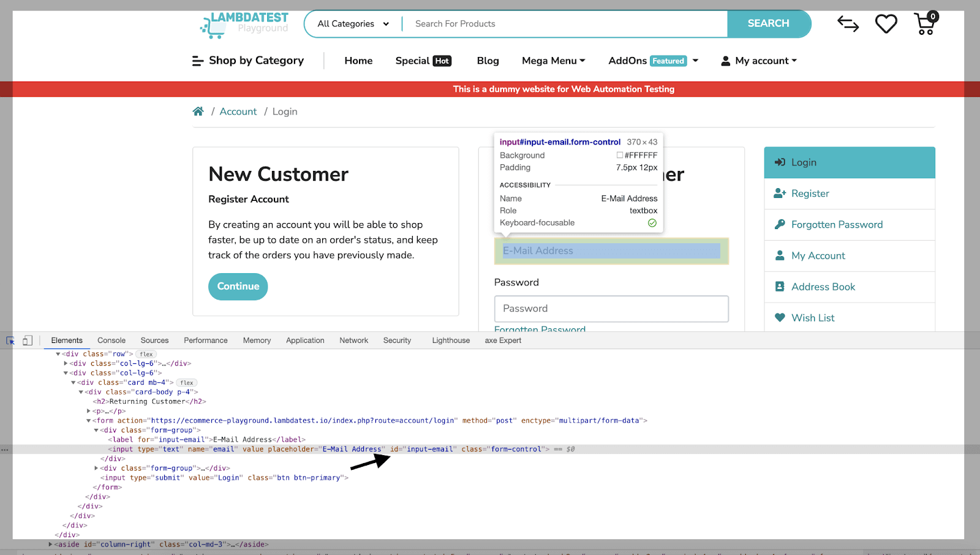Open the Shop by Category hamburger menu
The width and height of the screenshot is (980, 555).
(x=248, y=61)
